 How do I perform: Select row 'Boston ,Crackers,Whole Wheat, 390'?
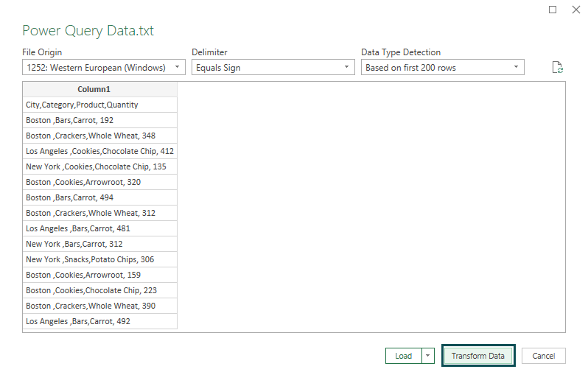(99, 306)
